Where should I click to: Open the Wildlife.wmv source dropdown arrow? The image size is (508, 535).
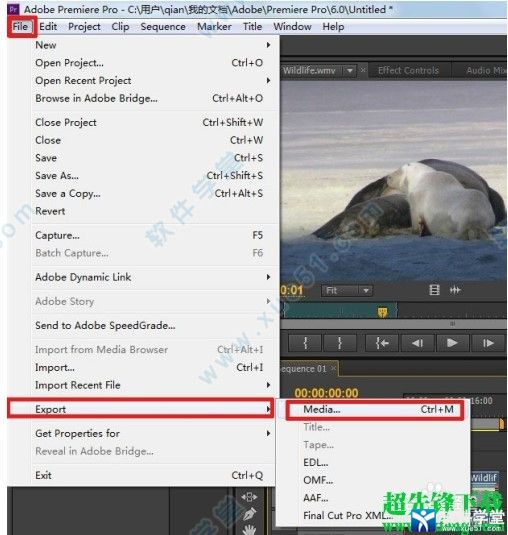point(350,71)
